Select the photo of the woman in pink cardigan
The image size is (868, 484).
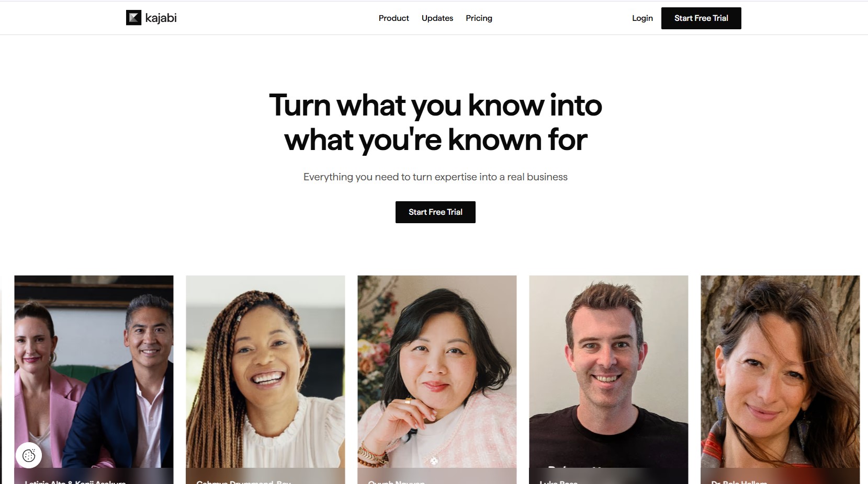(x=437, y=371)
